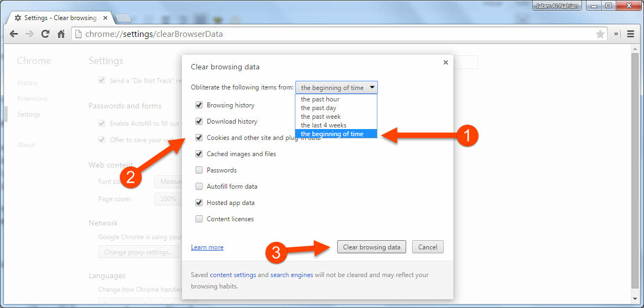This screenshot has height=308, width=644.
Task: Choose "the past week" option
Action: [x=336, y=117]
